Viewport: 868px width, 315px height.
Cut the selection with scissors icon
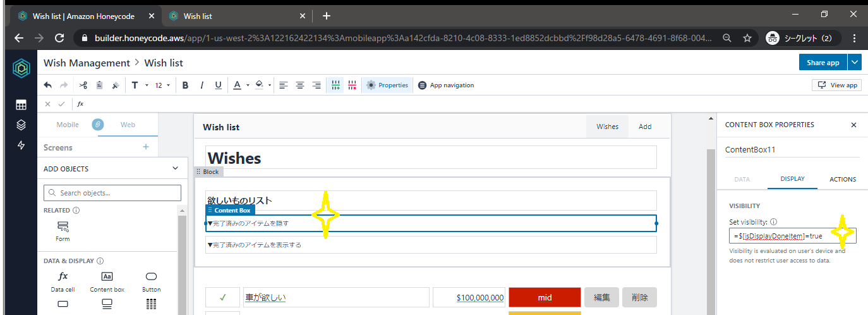pos(83,85)
